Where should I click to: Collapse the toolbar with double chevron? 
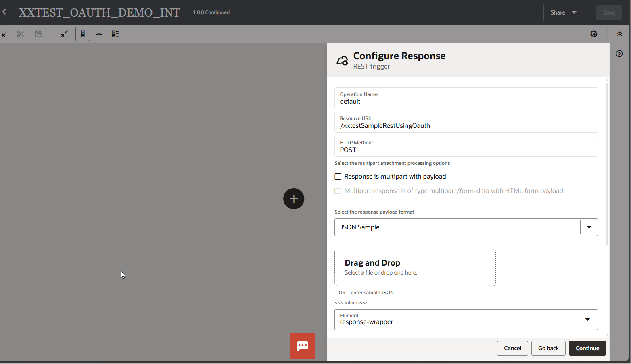coord(620,34)
